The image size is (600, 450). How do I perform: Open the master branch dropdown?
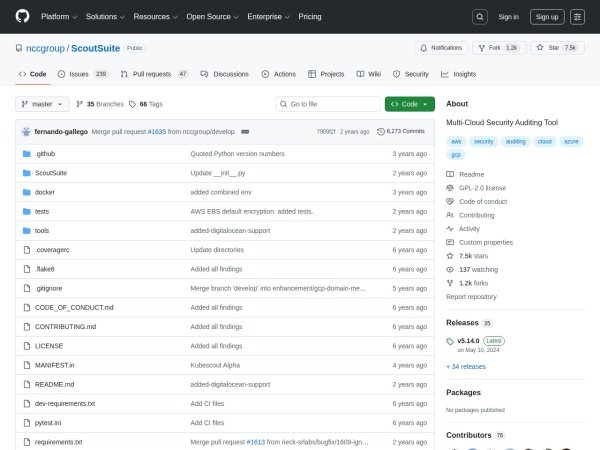(x=42, y=104)
